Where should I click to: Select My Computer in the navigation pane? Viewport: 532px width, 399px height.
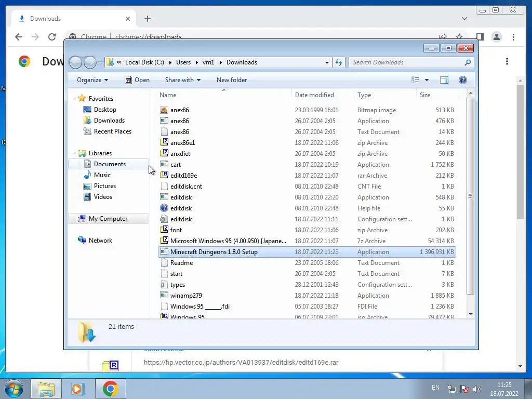109,219
